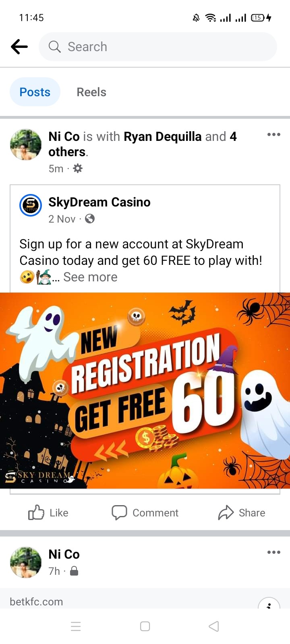Tap the globe public icon beside 2 Nov
This screenshot has width=290, height=644.
pos(90,219)
